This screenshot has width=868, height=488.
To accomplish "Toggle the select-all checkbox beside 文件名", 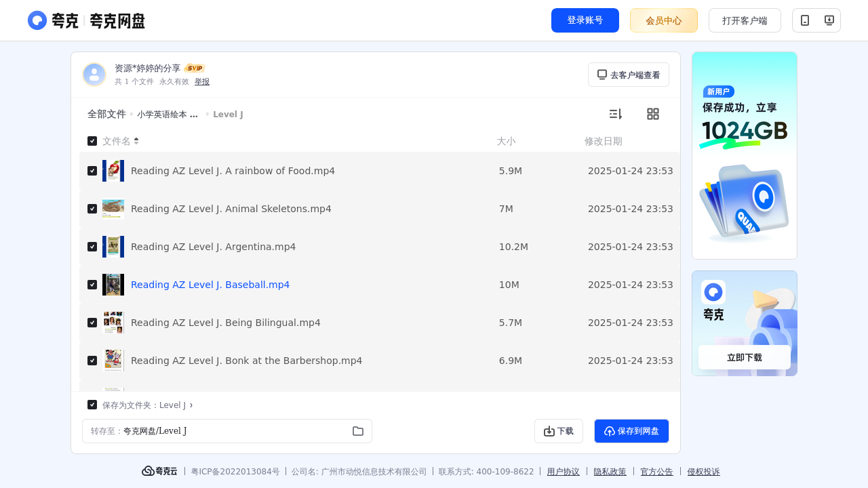I will [92, 141].
